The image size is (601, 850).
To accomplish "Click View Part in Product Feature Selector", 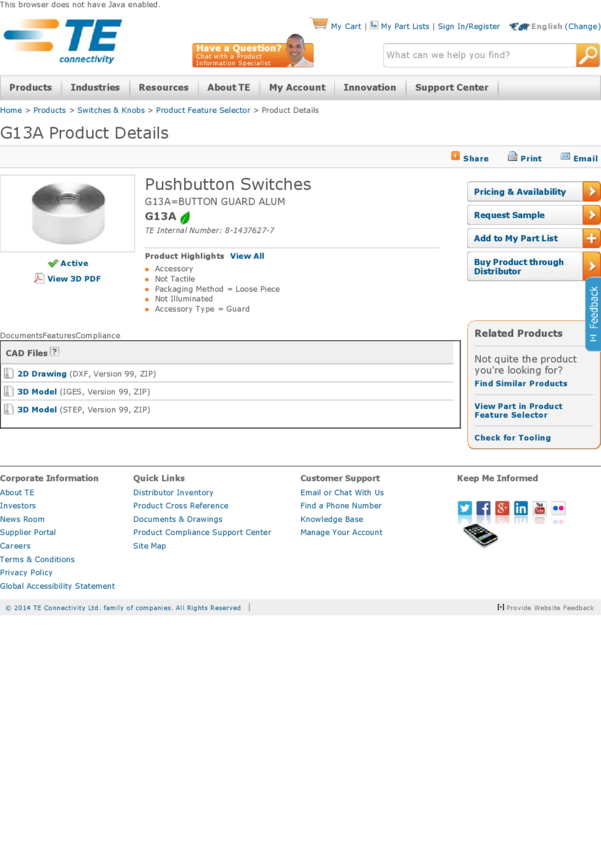I will [x=519, y=410].
